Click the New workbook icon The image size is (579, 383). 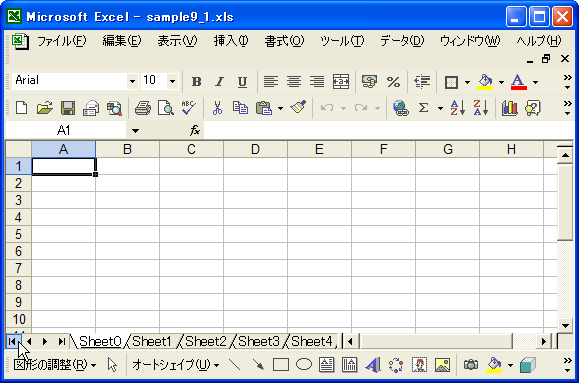[21, 108]
